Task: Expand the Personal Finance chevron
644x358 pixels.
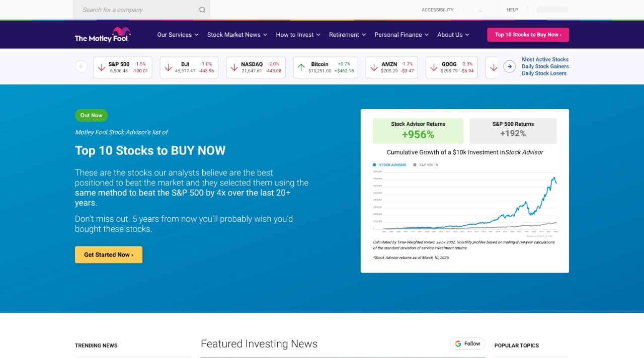Action: click(x=427, y=35)
